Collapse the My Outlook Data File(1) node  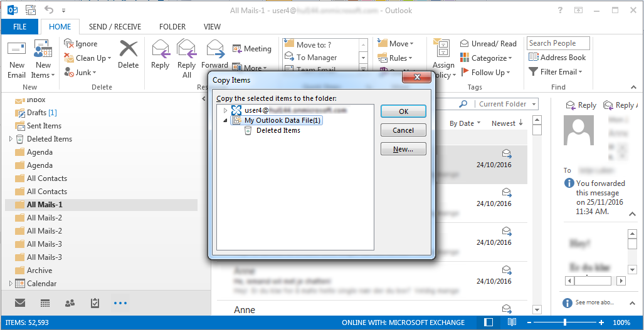click(225, 120)
